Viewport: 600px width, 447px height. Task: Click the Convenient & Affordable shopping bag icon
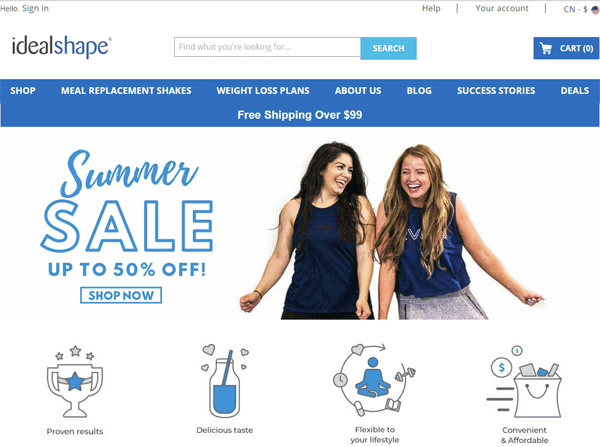524,381
